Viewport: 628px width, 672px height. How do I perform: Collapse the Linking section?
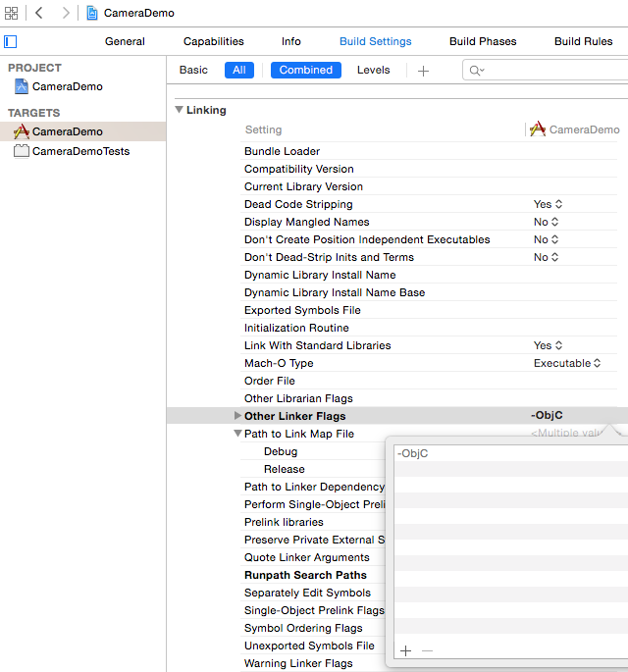(180, 110)
